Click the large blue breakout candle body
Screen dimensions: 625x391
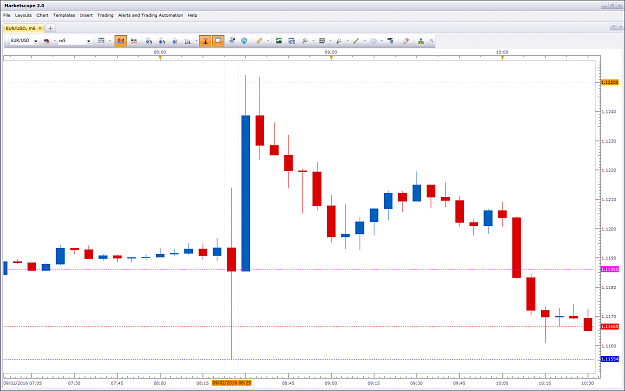pyautogui.click(x=246, y=193)
